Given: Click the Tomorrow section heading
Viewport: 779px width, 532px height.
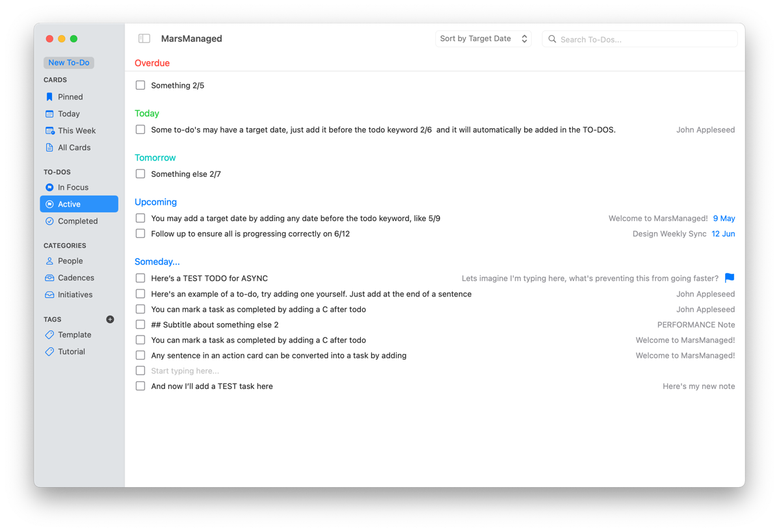Looking at the screenshot, I should pyautogui.click(x=155, y=158).
